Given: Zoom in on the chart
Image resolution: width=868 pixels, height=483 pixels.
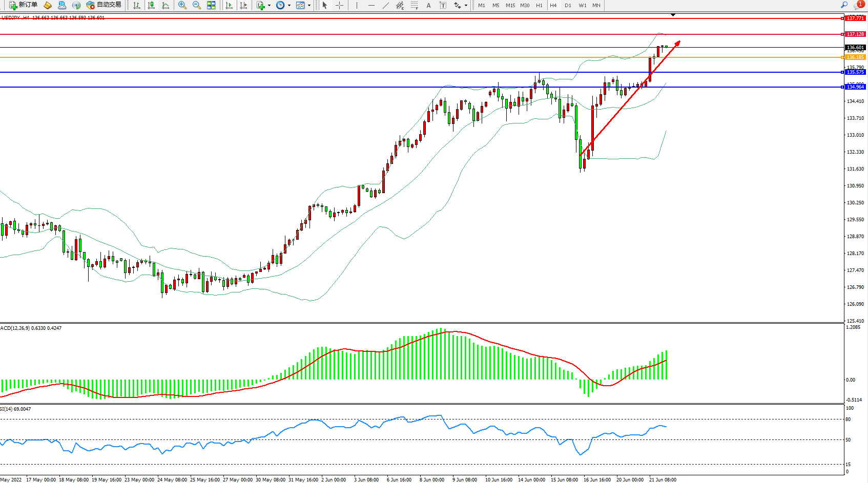Looking at the screenshot, I should [x=182, y=5].
